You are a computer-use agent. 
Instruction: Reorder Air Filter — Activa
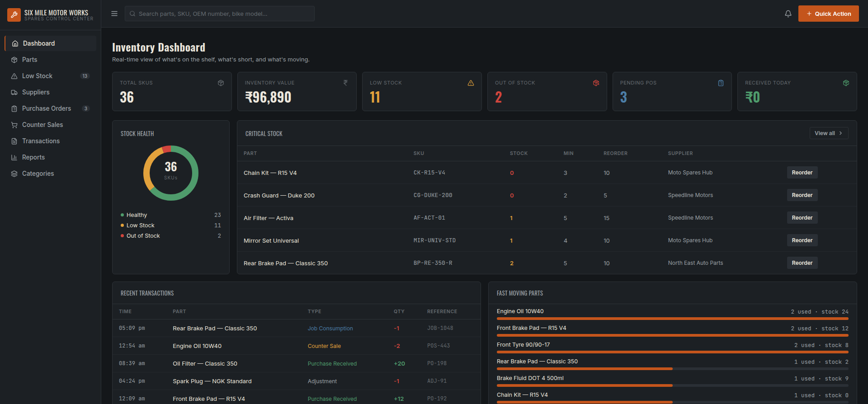coord(802,218)
